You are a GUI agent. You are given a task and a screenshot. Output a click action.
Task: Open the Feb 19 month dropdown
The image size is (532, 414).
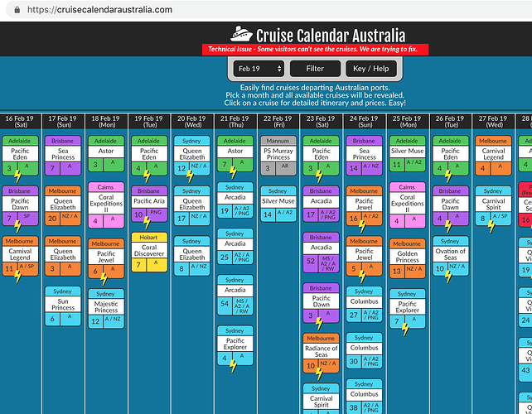[259, 69]
